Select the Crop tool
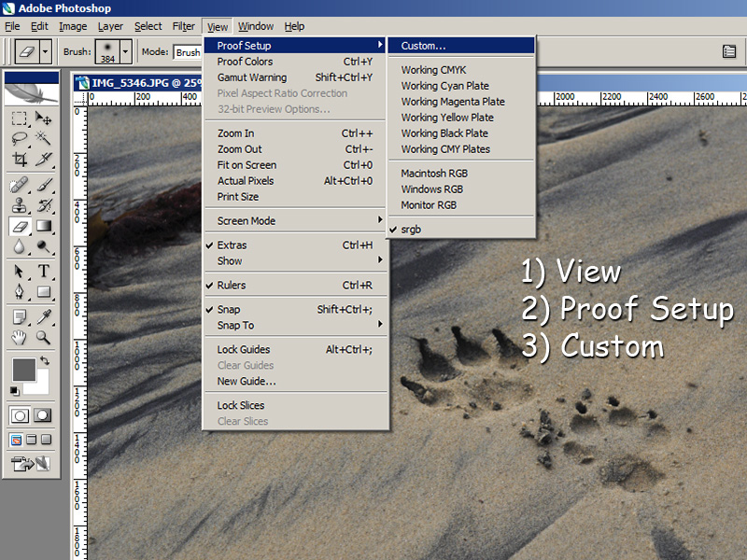 [19, 159]
